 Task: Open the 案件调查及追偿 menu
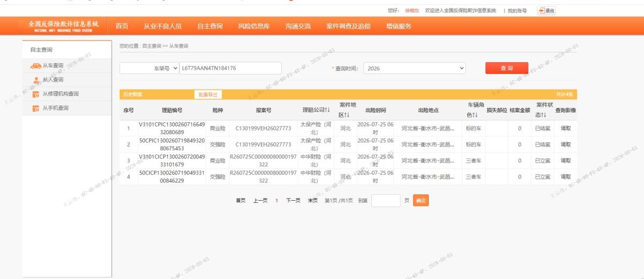pyautogui.click(x=348, y=26)
